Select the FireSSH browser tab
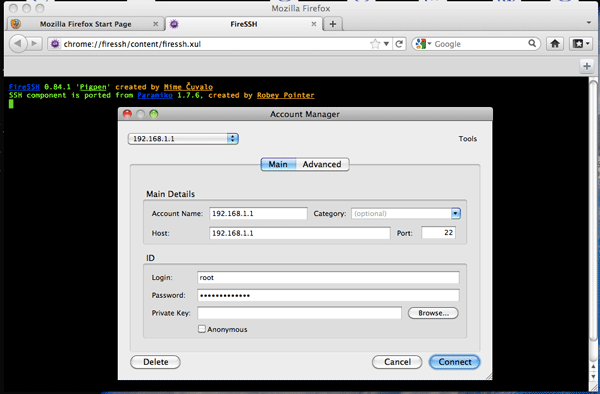 [243, 24]
